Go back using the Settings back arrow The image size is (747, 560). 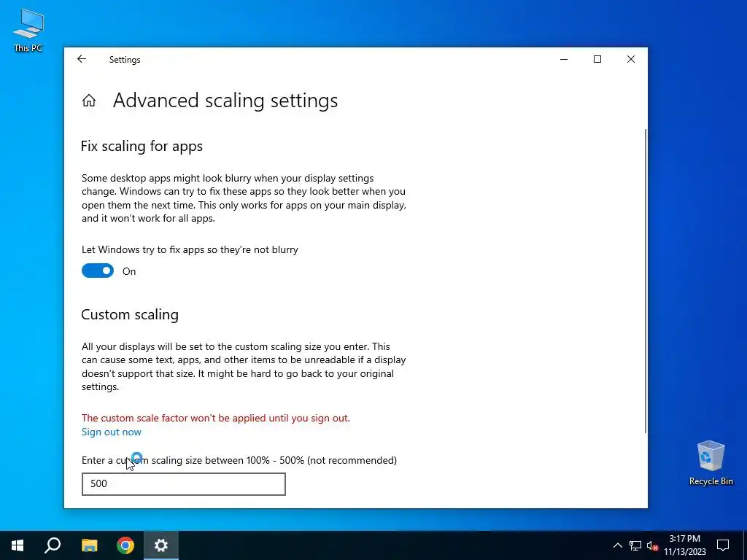click(82, 59)
